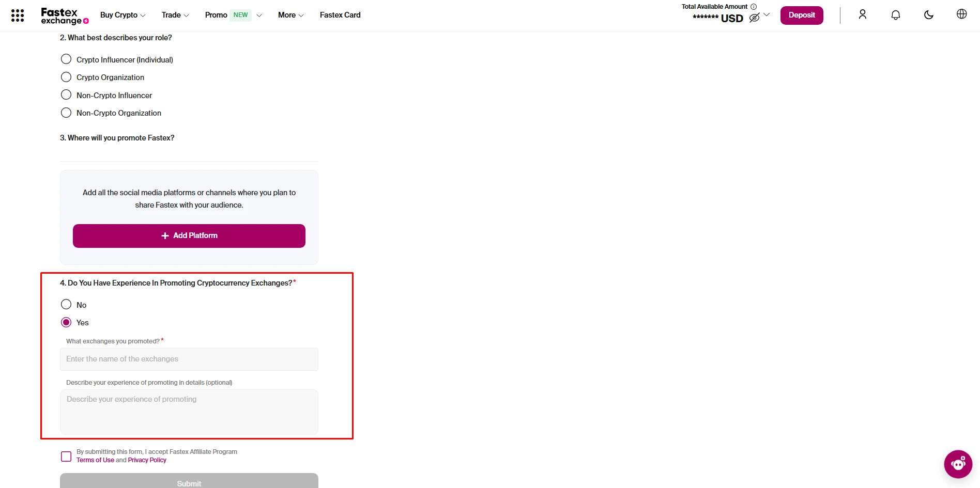Viewport: 980px width, 488px height.
Task: Expand the Buy Crypto dropdown
Action: (122, 15)
